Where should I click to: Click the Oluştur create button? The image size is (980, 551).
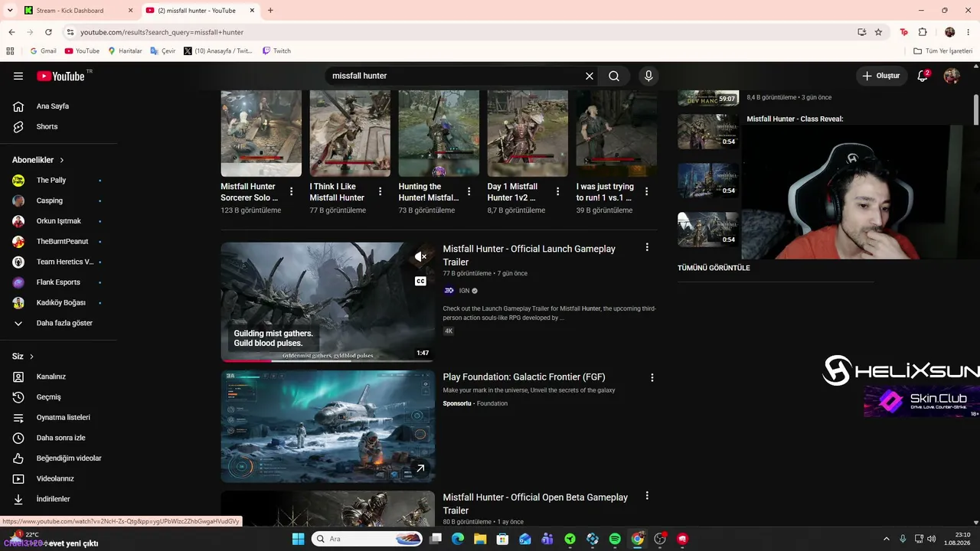tap(881, 76)
